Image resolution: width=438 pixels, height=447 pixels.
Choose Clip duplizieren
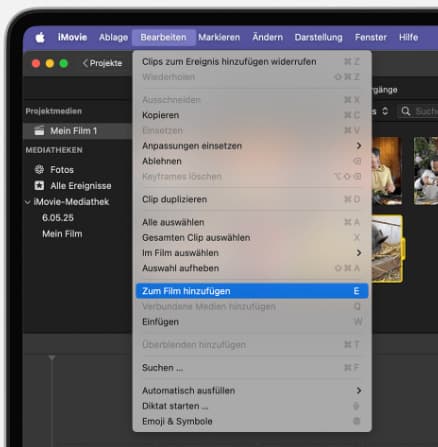tap(252, 199)
